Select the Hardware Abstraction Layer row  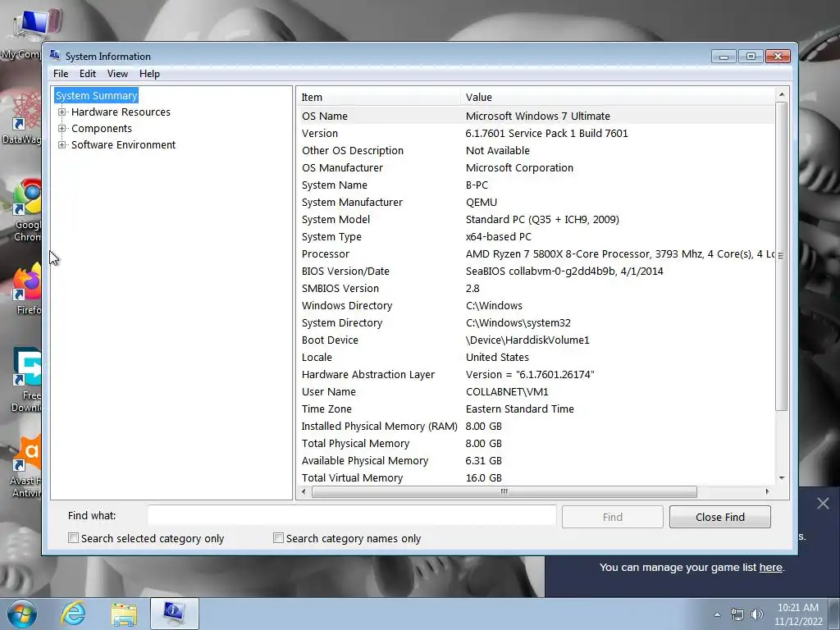[x=536, y=374]
